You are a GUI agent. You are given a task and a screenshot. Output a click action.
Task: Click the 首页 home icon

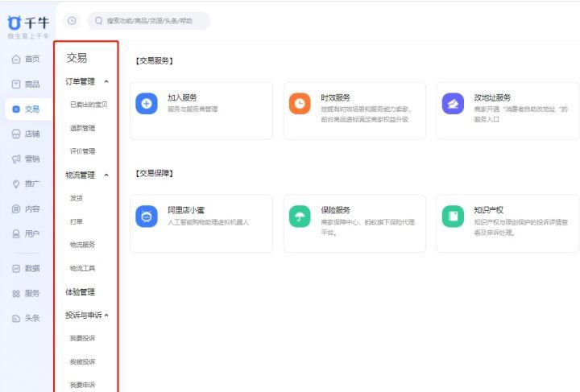tap(16, 59)
